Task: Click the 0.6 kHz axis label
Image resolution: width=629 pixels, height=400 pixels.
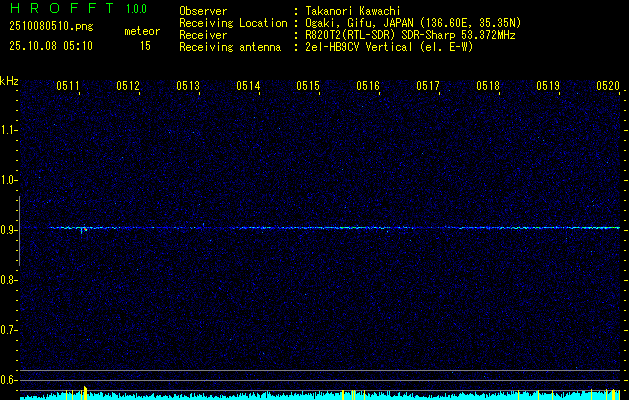Action: click(7, 380)
